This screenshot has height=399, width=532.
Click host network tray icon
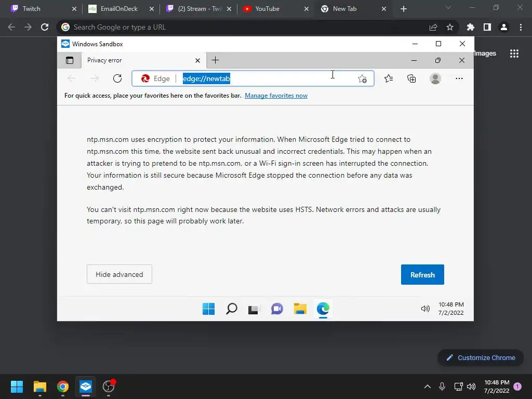tap(458, 387)
